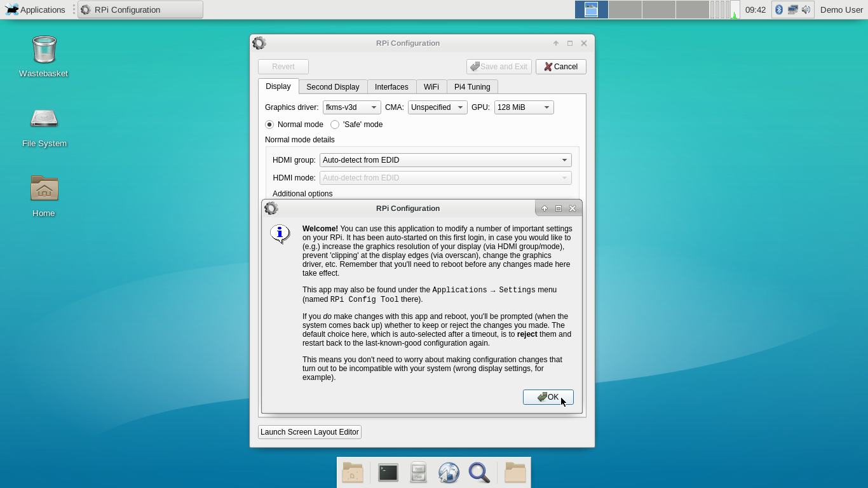Viewport: 868px width, 488px height.
Task: Select the first workspace in the pager
Action: [592, 10]
